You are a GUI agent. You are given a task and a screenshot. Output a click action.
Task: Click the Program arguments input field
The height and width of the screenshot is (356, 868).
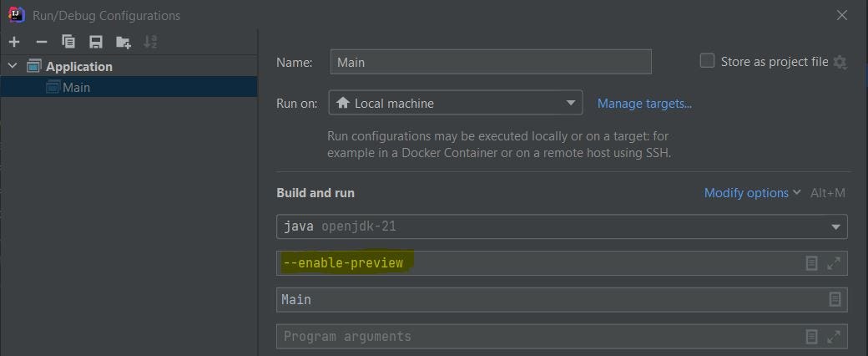[x=534, y=337]
